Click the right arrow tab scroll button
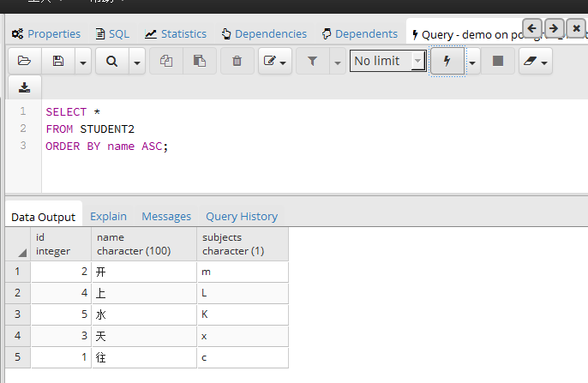Viewport: 588px width, 383px height. click(x=554, y=28)
